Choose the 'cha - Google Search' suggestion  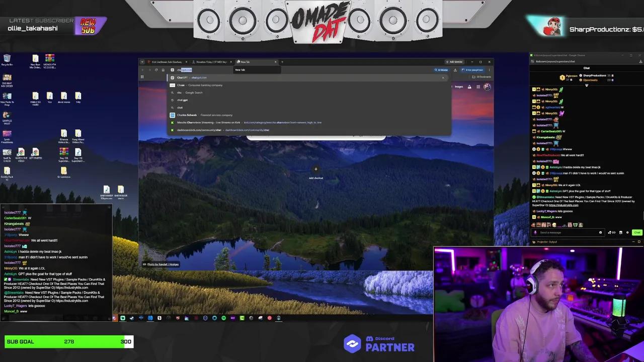point(308,93)
